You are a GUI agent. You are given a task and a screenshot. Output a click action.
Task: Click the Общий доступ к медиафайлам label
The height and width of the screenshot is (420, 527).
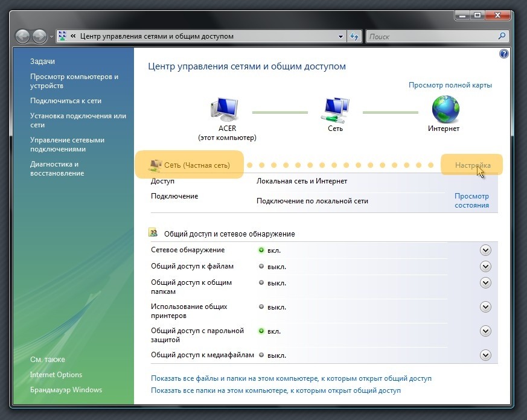tap(202, 355)
